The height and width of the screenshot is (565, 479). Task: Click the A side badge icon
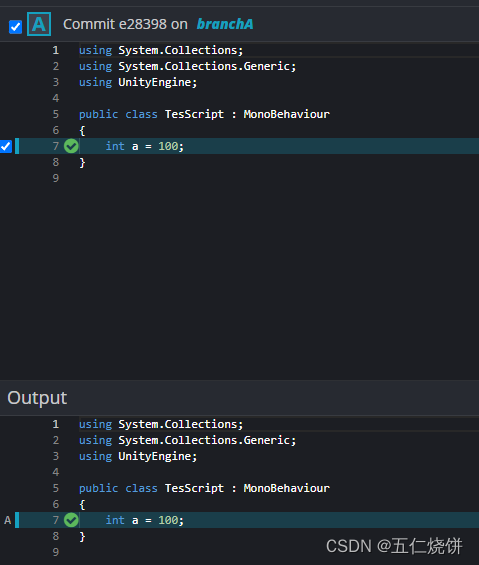click(39, 24)
